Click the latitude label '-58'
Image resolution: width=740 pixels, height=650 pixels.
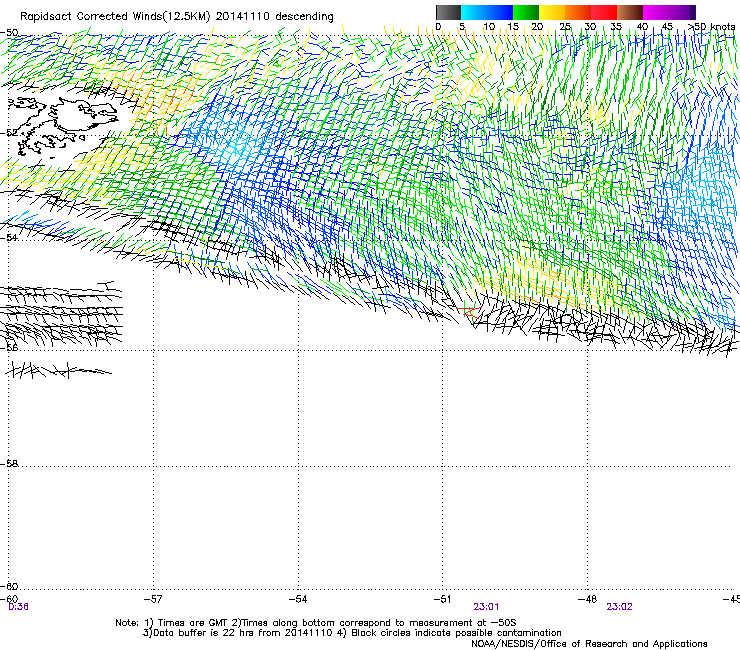pyautogui.click(x=9, y=464)
